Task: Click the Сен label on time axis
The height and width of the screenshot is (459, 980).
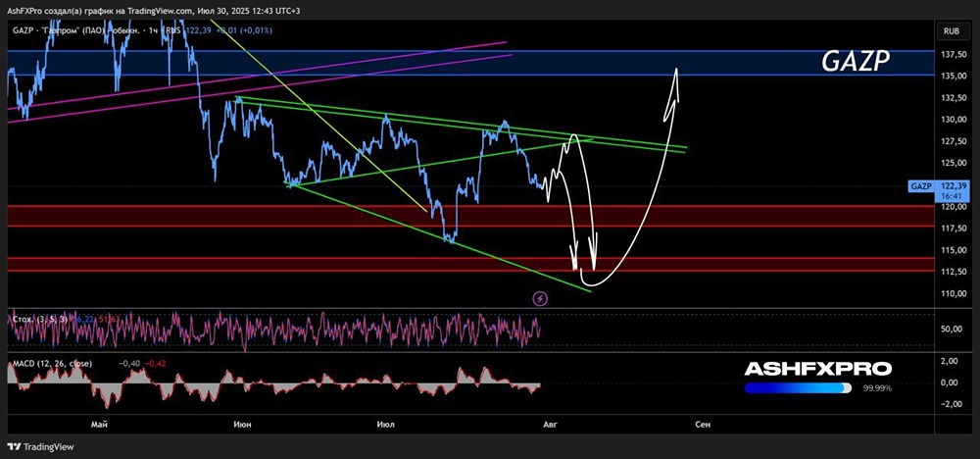Action: tap(703, 425)
